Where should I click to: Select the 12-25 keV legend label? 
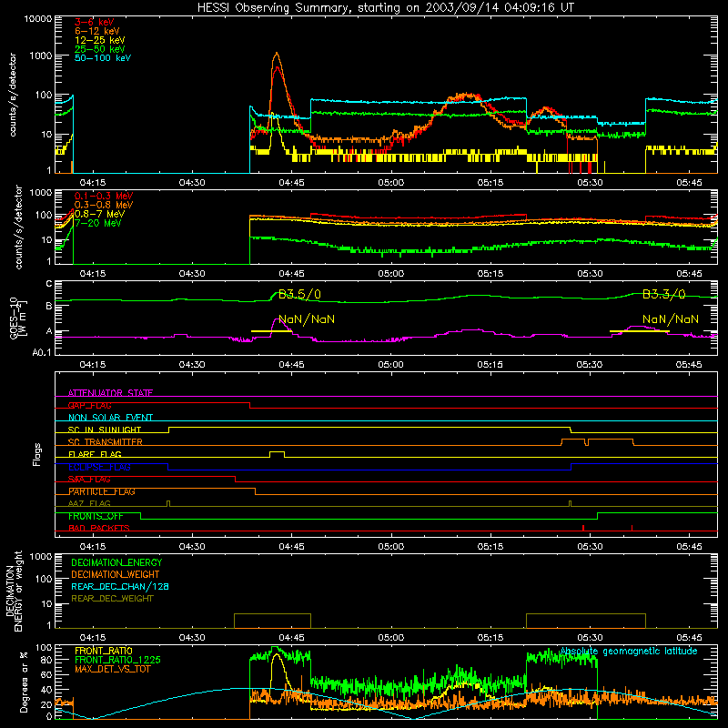(100, 40)
